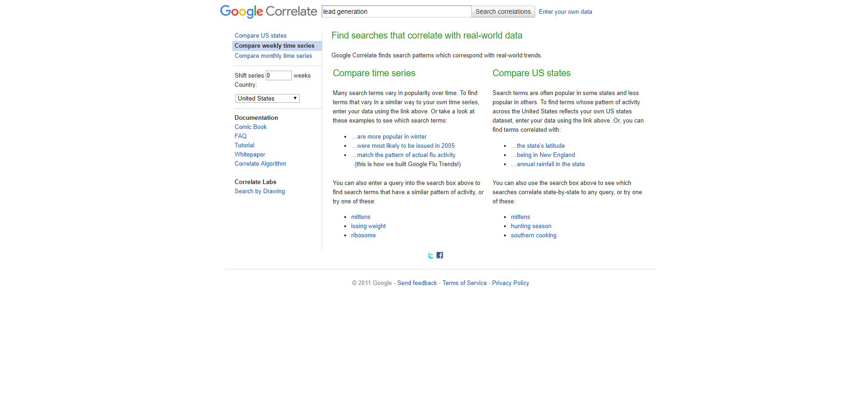Open the Correlate Algorithm link
This screenshot has width=868, height=397.
[260, 163]
